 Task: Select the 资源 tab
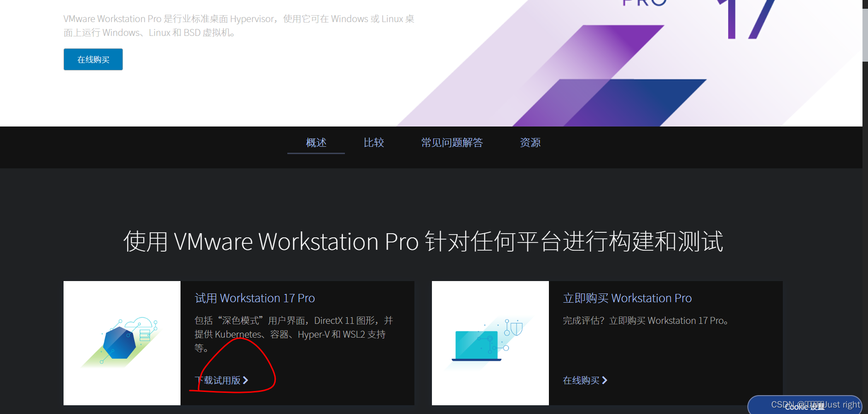pyautogui.click(x=530, y=143)
